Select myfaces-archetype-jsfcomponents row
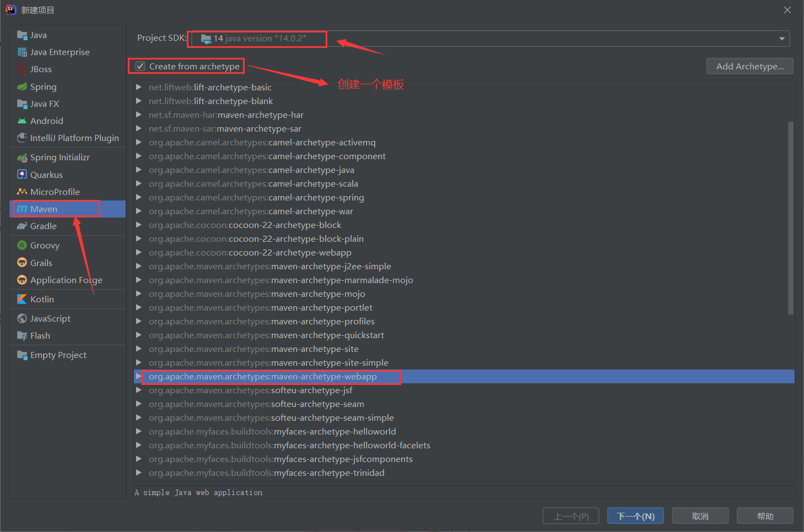 [464, 459]
